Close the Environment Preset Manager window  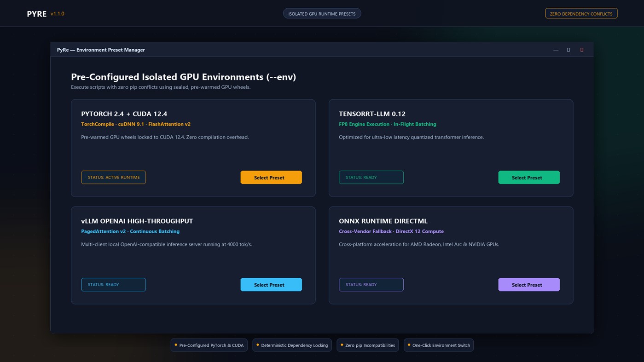[x=582, y=50]
